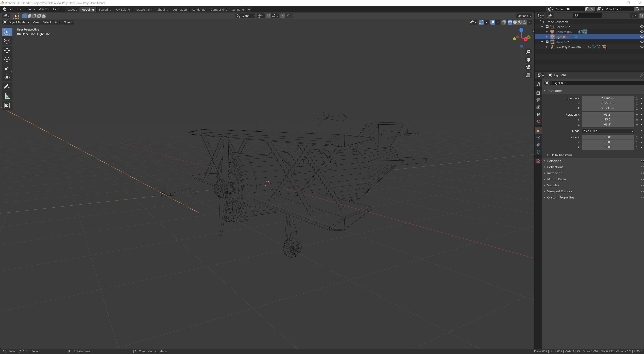This screenshot has height=354, width=644.
Task: Expand the Low Poly Plane.002 tree item
Action: (547, 47)
